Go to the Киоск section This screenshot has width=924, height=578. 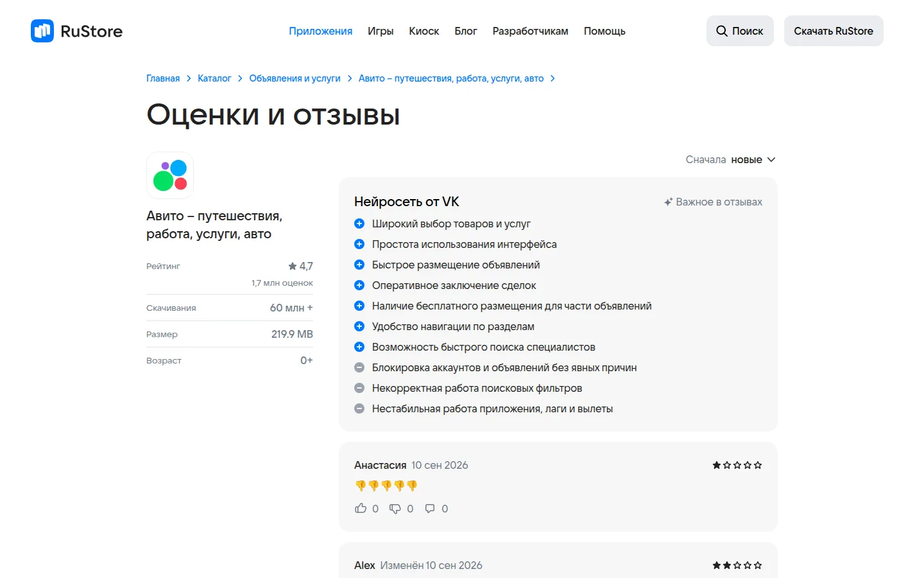424,31
